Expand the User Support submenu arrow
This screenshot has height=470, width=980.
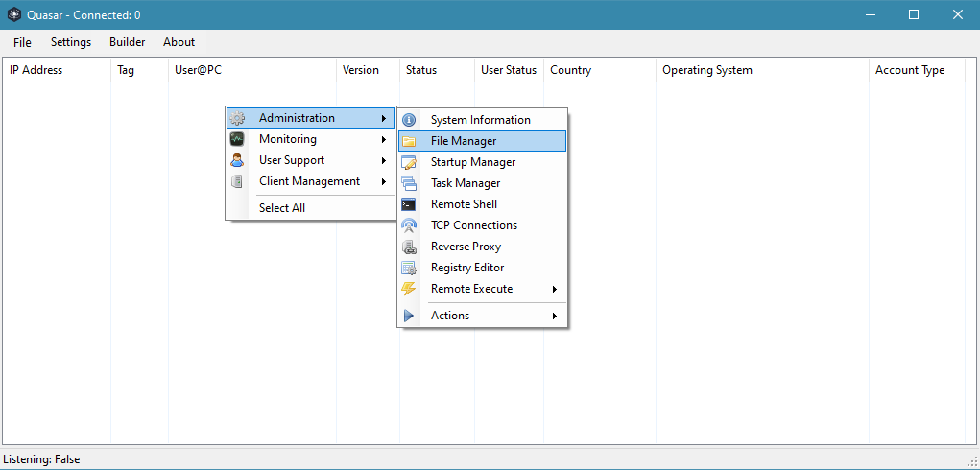pyautogui.click(x=383, y=160)
